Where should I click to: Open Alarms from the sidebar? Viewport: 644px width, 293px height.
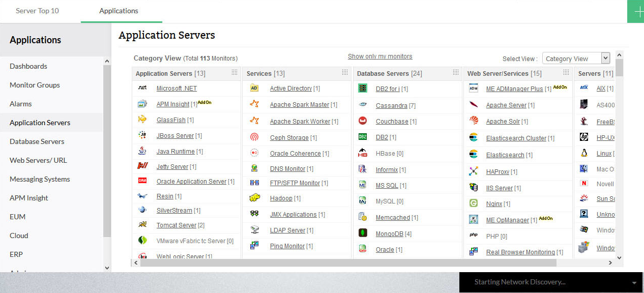click(x=20, y=103)
